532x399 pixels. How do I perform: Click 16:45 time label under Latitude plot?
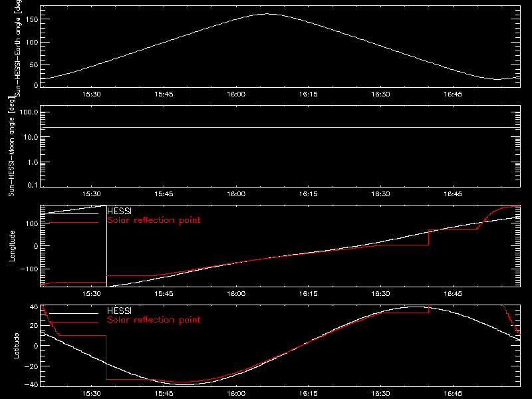(x=453, y=394)
